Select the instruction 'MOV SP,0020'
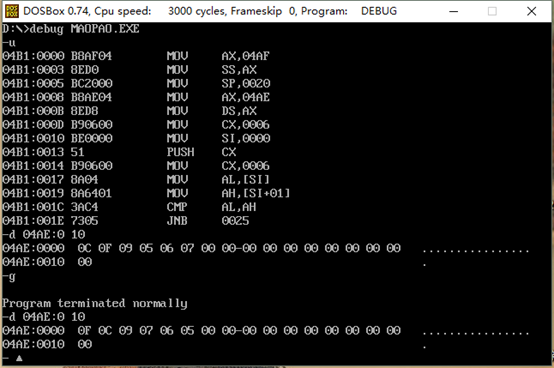Screen dimensions: 554x368 218,84
